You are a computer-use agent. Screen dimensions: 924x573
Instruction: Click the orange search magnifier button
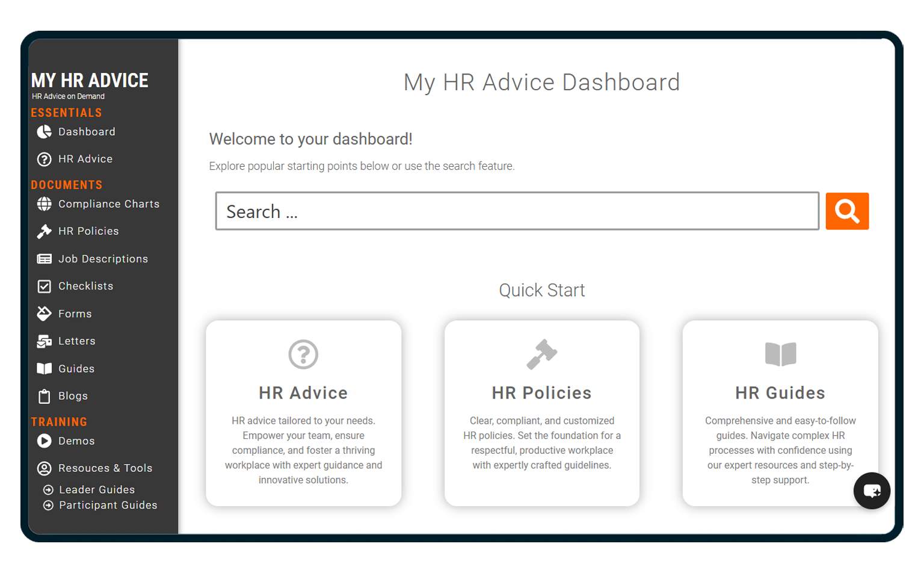click(847, 211)
